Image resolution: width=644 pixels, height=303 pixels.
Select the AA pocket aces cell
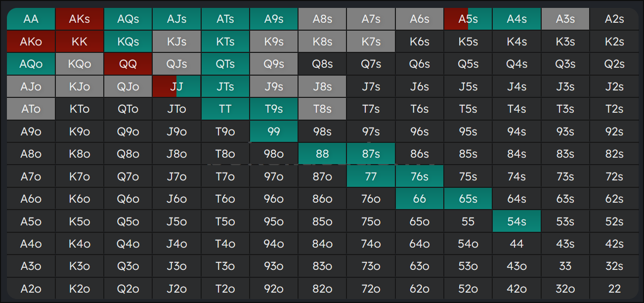pos(31,19)
